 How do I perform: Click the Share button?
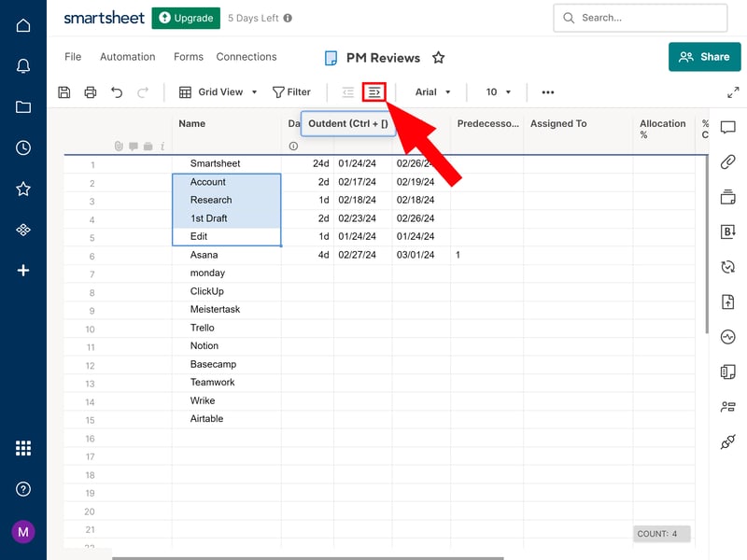(x=705, y=57)
